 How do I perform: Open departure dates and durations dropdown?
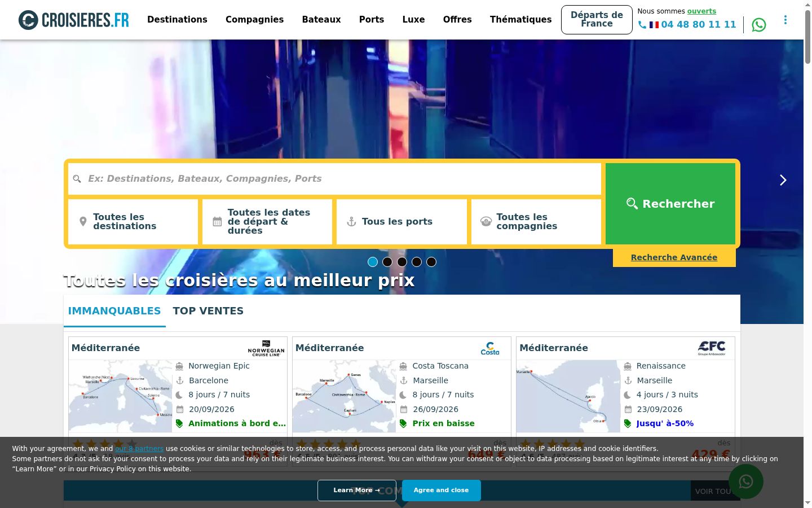coord(267,222)
